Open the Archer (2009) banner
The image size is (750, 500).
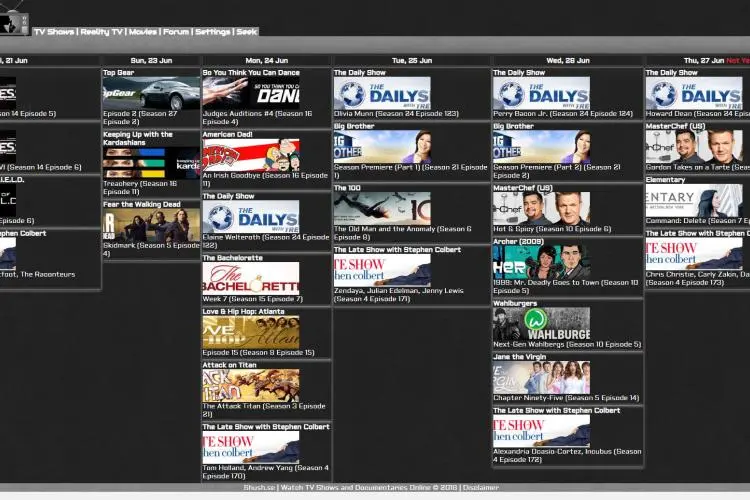click(541, 262)
